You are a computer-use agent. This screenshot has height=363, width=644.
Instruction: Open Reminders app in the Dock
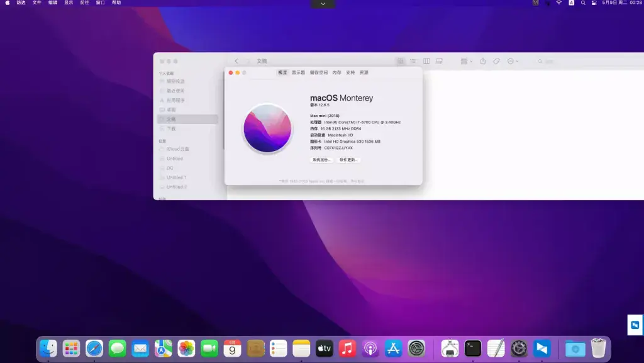click(279, 349)
